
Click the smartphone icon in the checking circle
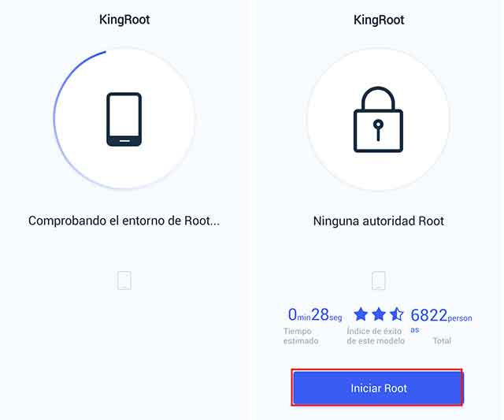124,119
